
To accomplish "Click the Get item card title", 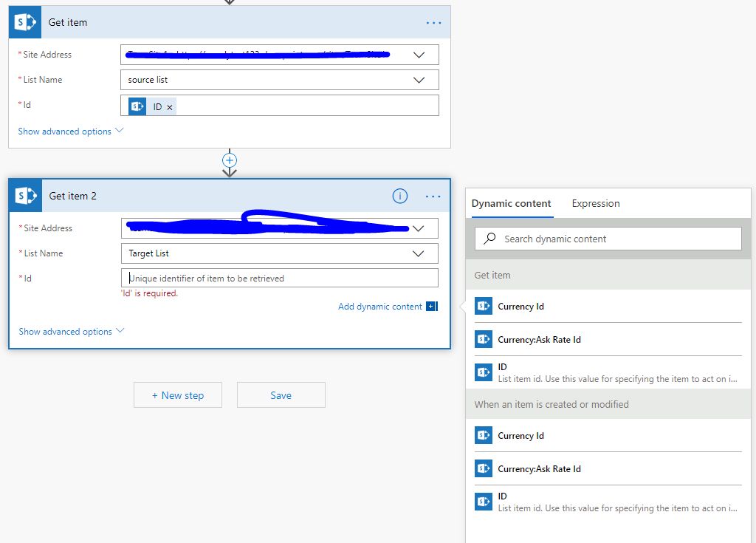I will pos(67,22).
